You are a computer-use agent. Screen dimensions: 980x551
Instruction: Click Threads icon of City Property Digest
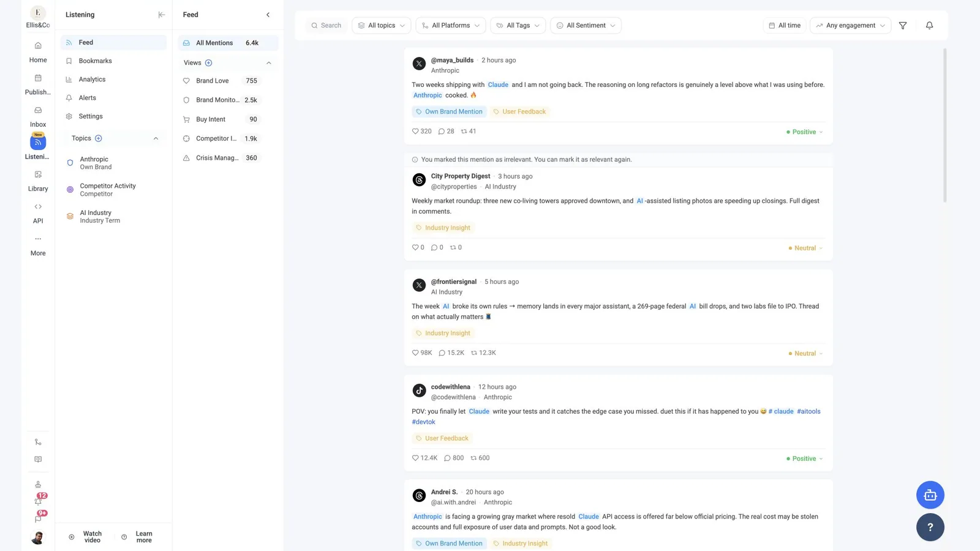419,180
